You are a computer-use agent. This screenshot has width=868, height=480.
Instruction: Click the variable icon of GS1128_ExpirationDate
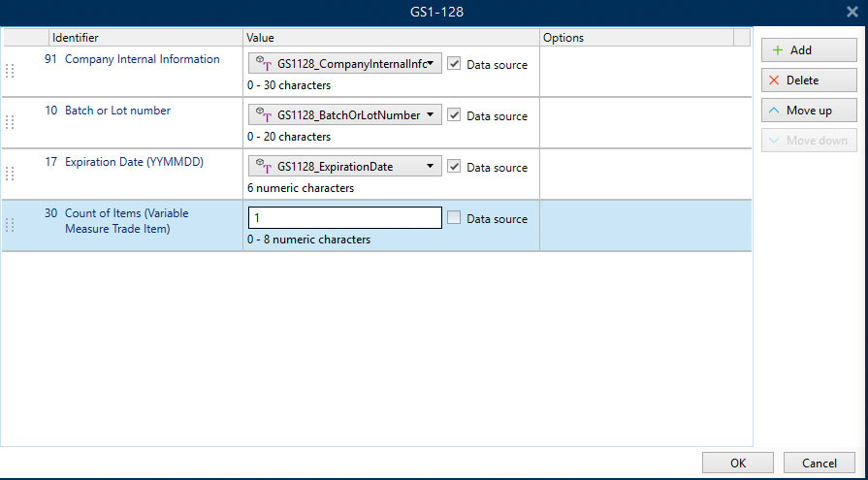coord(264,167)
